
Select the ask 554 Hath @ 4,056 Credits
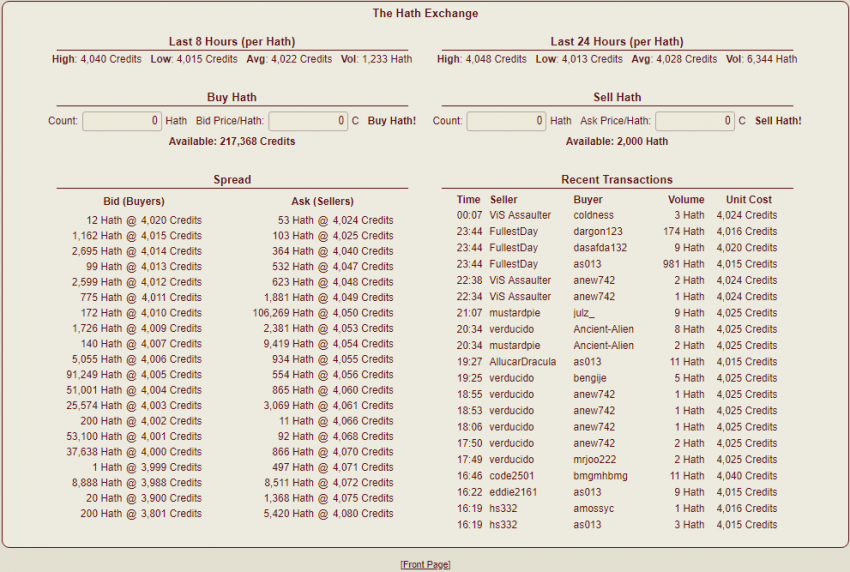[x=333, y=375]
